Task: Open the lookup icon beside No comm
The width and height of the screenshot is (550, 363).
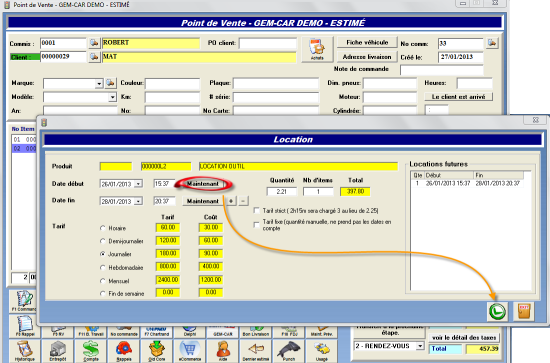Action: tap(492, 43)
